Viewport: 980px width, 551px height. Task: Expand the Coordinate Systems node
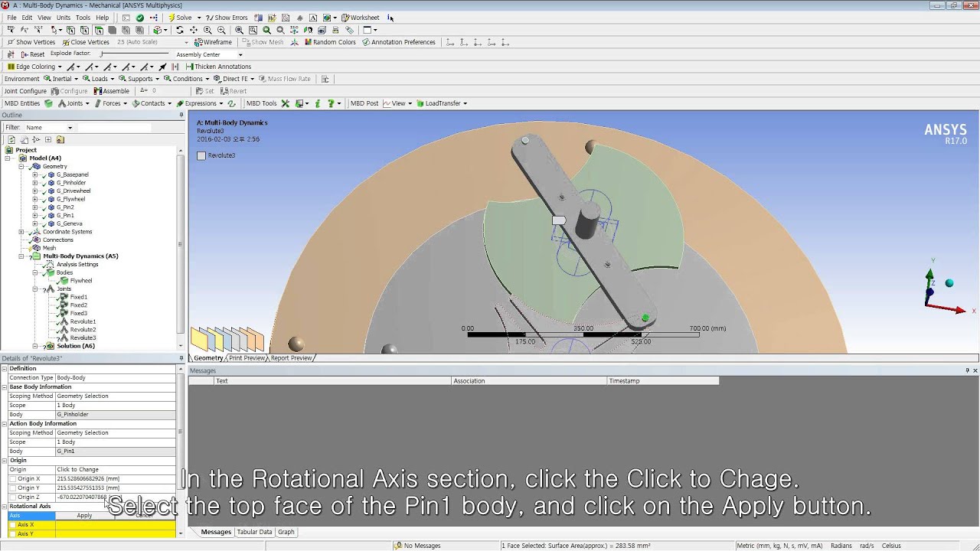[x=21, y=232]
